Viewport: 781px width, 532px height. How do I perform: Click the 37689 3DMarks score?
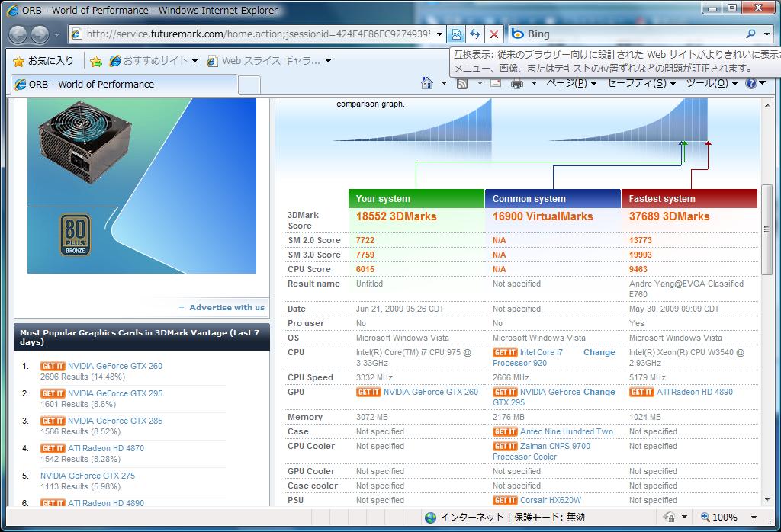(669, 216)
